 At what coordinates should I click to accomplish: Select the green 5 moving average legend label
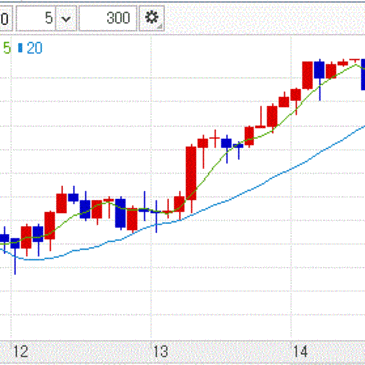coord(7,49)
